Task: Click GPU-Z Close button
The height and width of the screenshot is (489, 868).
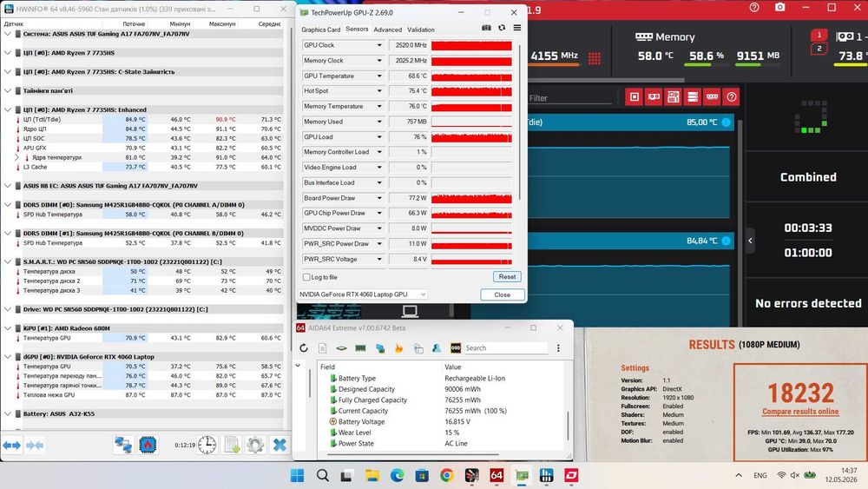Action: [x=502, y=294]
